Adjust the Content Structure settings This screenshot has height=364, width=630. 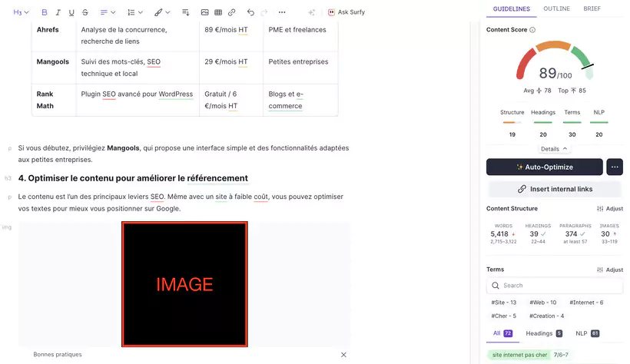click(610, 209)
